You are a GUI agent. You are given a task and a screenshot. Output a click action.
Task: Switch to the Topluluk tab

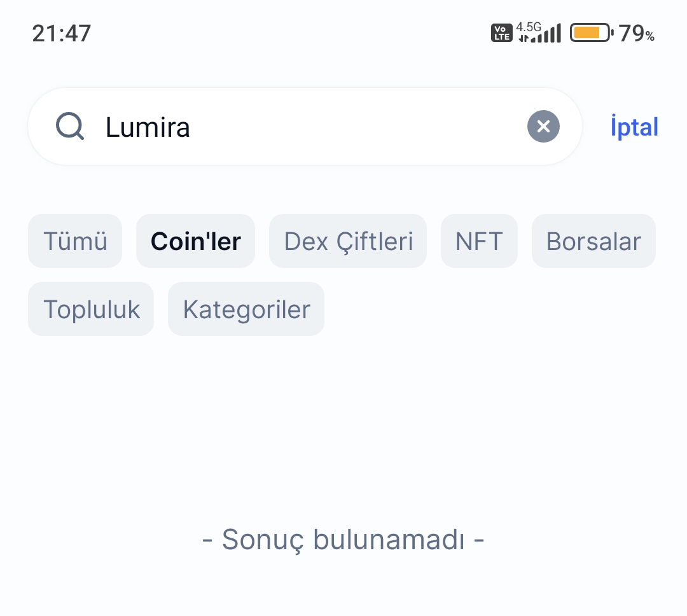(x=91, y=309)
